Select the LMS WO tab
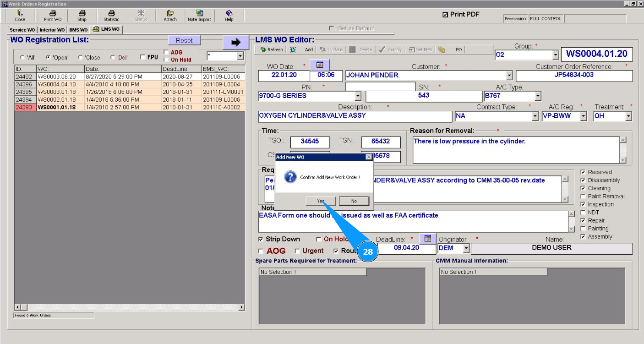The width and height of the screenshot is (644, 344). pos(106,29)
